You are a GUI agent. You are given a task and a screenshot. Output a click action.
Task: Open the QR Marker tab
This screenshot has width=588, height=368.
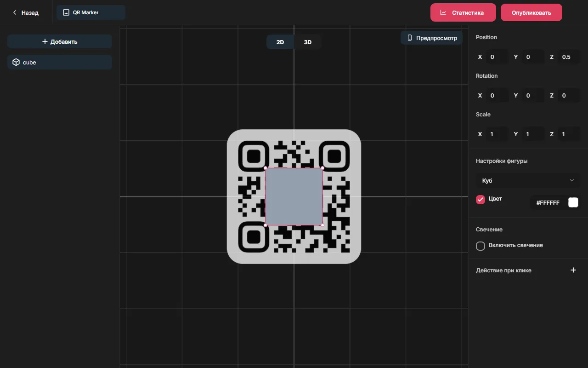91,12
